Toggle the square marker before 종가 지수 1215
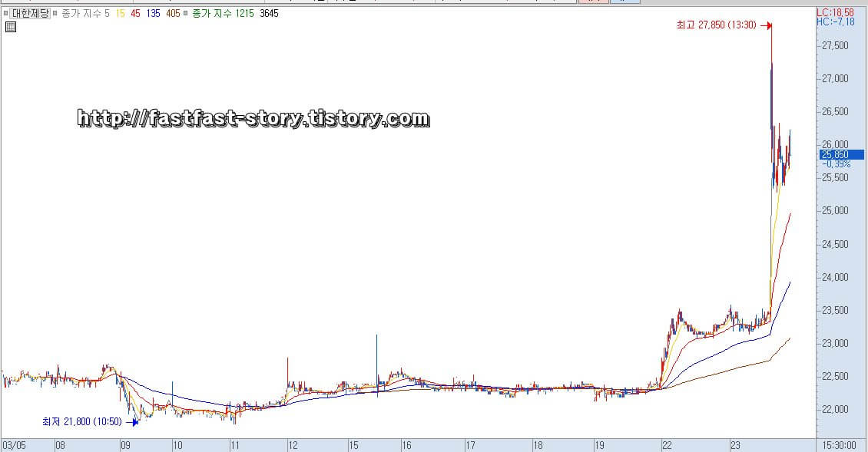 pyautogui.click(x=185, y=13)
